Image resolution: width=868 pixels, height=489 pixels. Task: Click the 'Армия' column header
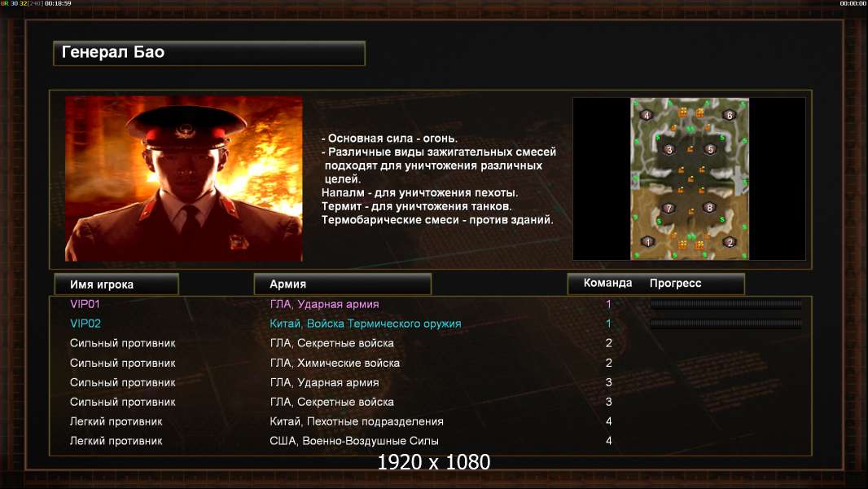pos(342,284)
